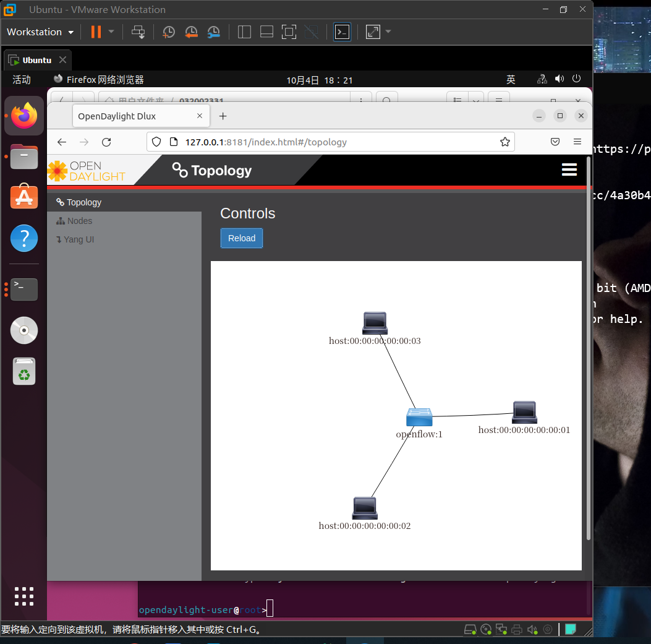Select host 00:00:00:00:00:01 computer icon

[x=524, y=412]
